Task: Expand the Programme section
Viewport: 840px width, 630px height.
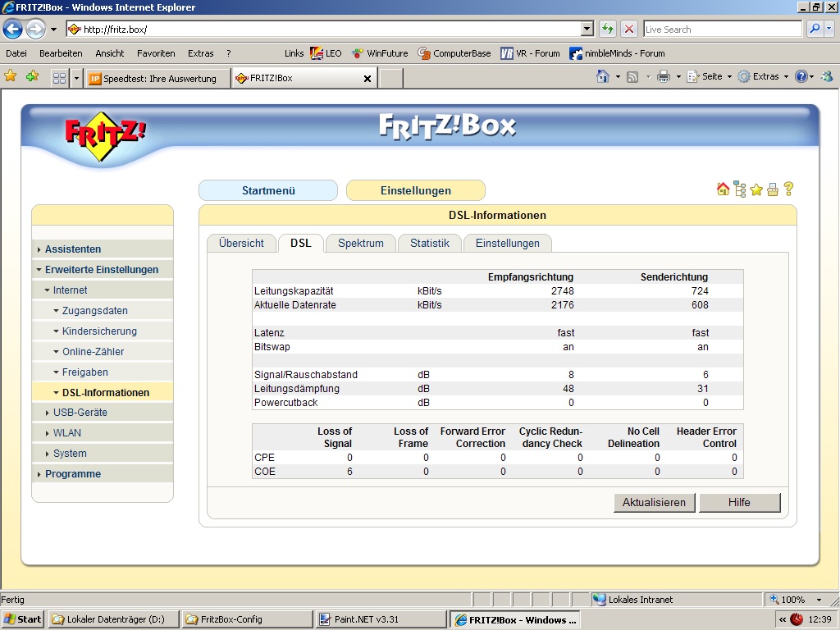Action: [x=72, y=473]
